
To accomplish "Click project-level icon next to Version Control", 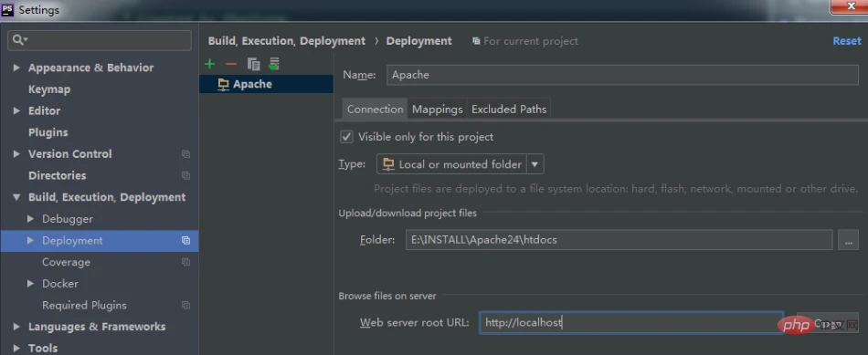I will (186, 154).
